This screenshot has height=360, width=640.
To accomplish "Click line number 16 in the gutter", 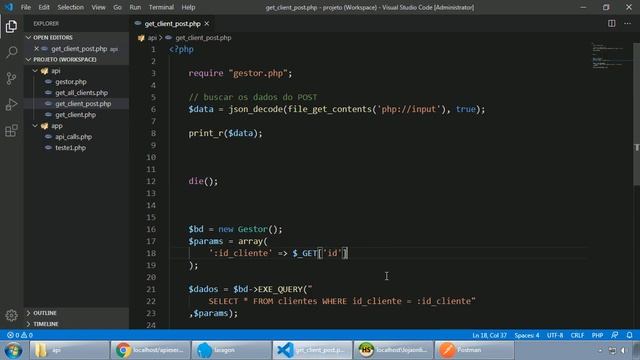I will [151, 229].
